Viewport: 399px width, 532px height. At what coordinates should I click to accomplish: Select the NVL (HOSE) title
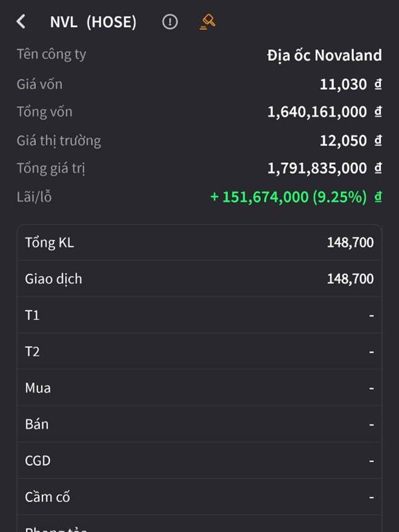click(93, 22)
